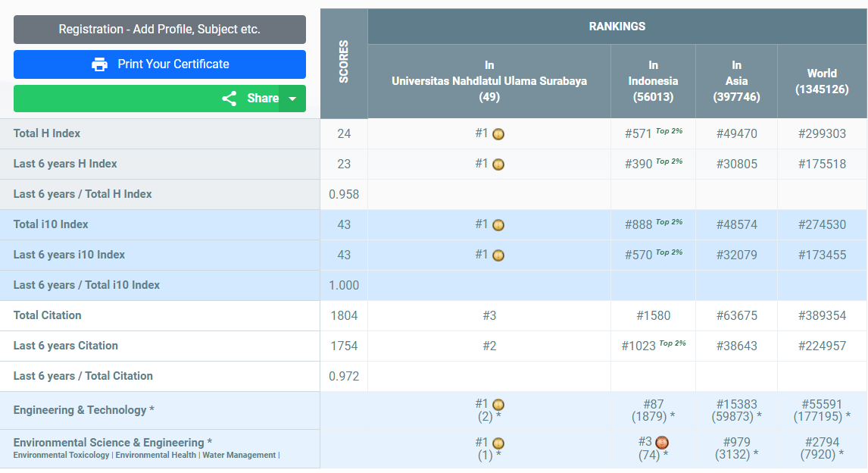Image resolution: width=868 pixels, height=473 pixels.
Task: Click the World rankings column header
Action: point(822,81)
